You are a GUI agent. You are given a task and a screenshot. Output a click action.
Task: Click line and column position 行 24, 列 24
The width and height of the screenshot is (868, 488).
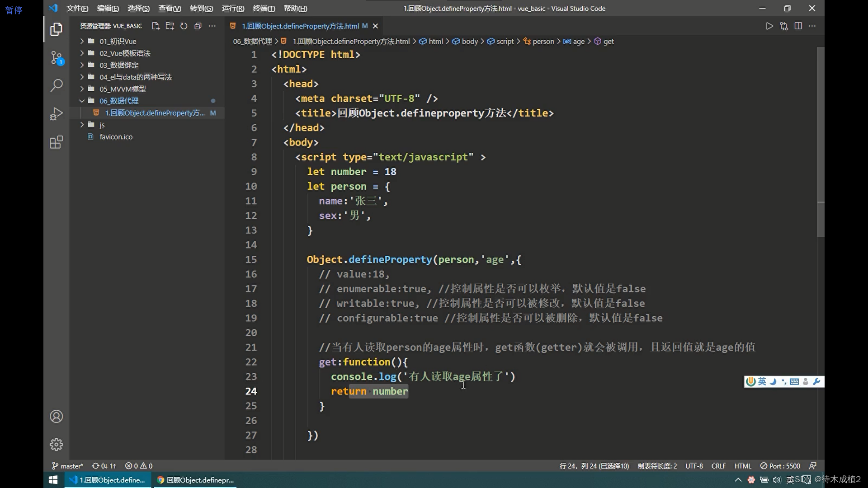(x=594, y=466)
